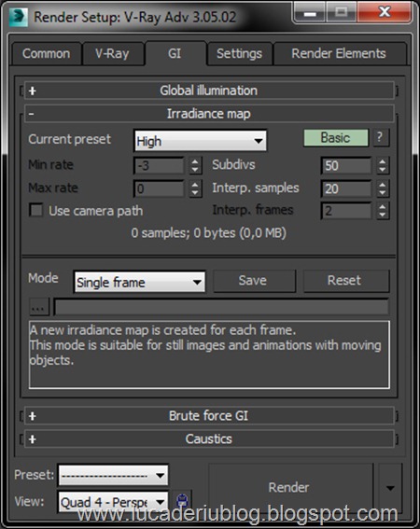This screenshot has width=420, height=529.
Task: Toggle the Basic mode button
Action: tap(336, 138)
